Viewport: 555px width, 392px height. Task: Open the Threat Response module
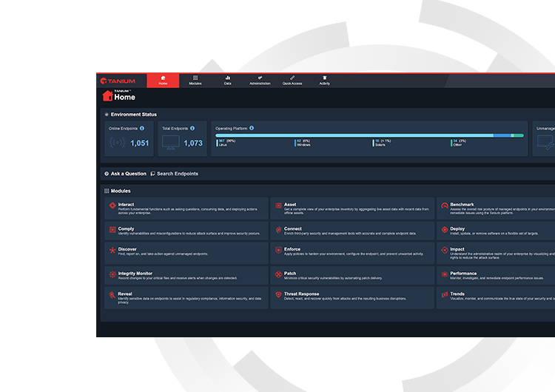click(x=352, y=298)
